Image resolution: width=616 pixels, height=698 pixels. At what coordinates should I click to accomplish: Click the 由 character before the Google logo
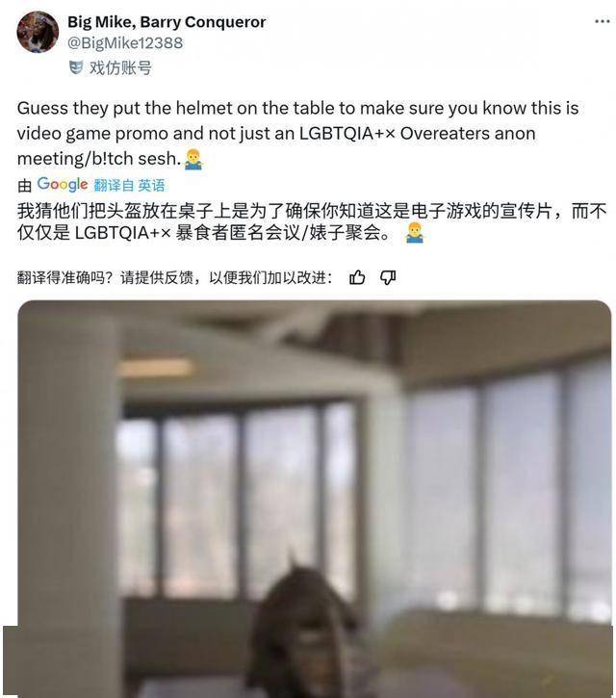point(24,186)
